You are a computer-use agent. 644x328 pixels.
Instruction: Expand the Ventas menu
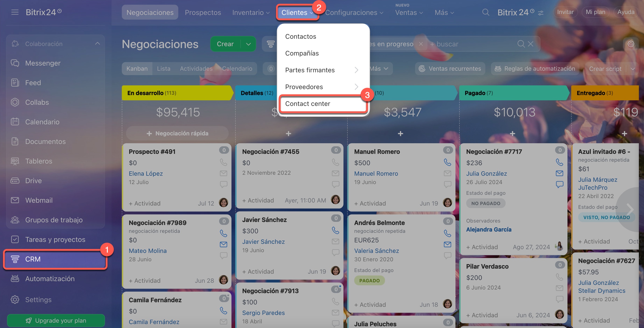409,13
